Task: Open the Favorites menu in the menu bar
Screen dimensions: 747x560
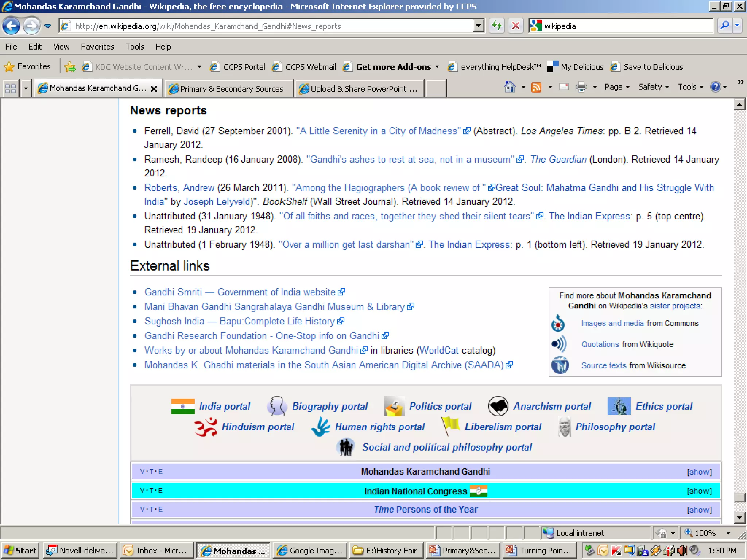Action: [97, 47]
